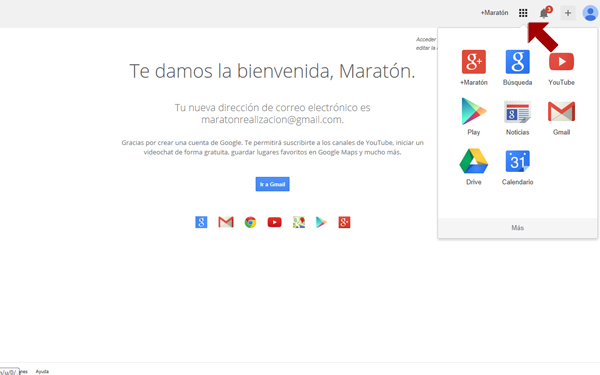Open Google+ app in launcher panel

474,67
